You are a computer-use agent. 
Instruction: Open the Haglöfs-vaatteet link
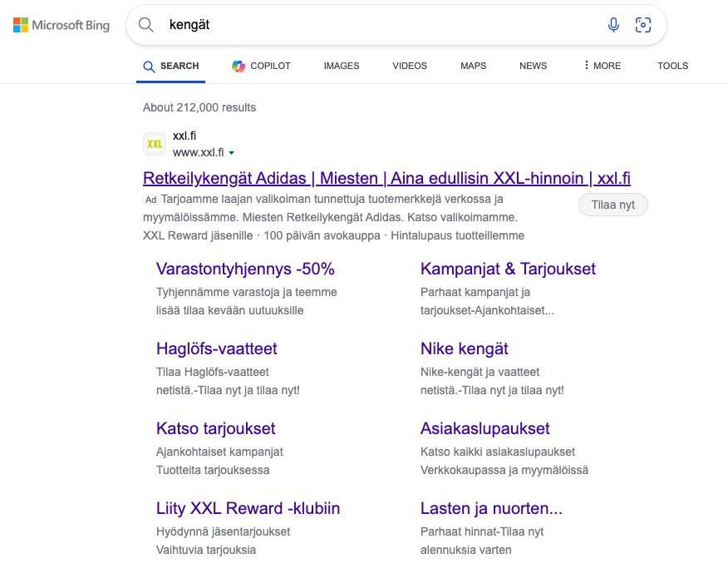tap(216, 349)
